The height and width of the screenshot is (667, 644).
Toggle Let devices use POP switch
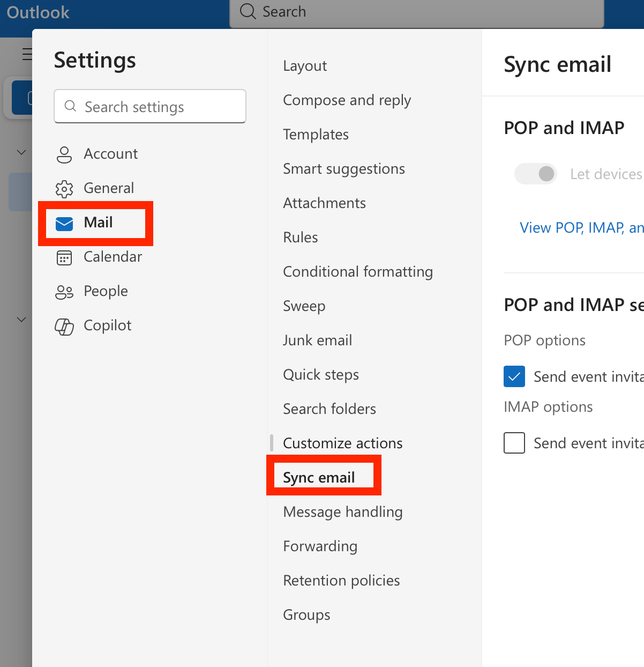pyautogui.click(x=536, y=174)
